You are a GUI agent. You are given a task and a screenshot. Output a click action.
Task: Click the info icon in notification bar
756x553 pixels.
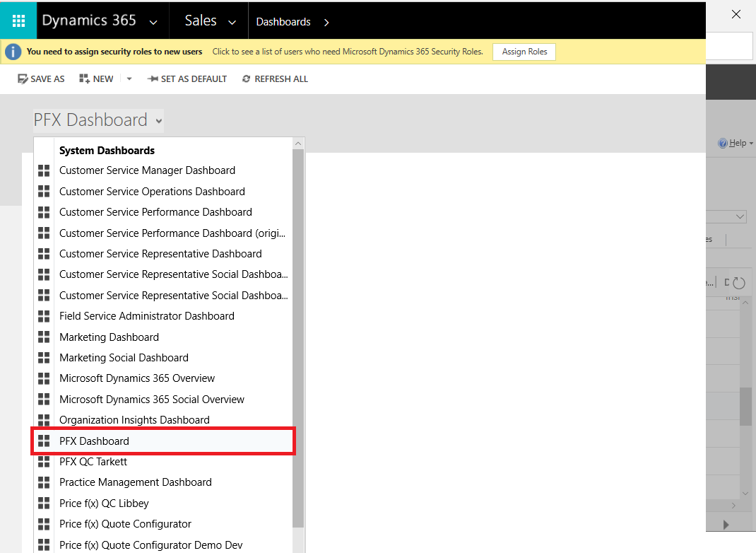[x=13, y=52]
